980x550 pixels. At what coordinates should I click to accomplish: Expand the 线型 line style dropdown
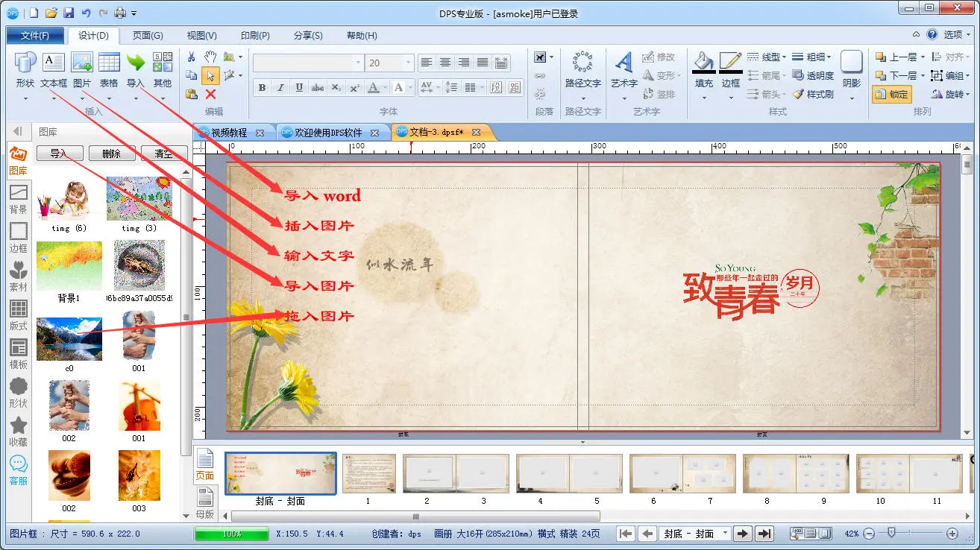[x=784, y=57]
